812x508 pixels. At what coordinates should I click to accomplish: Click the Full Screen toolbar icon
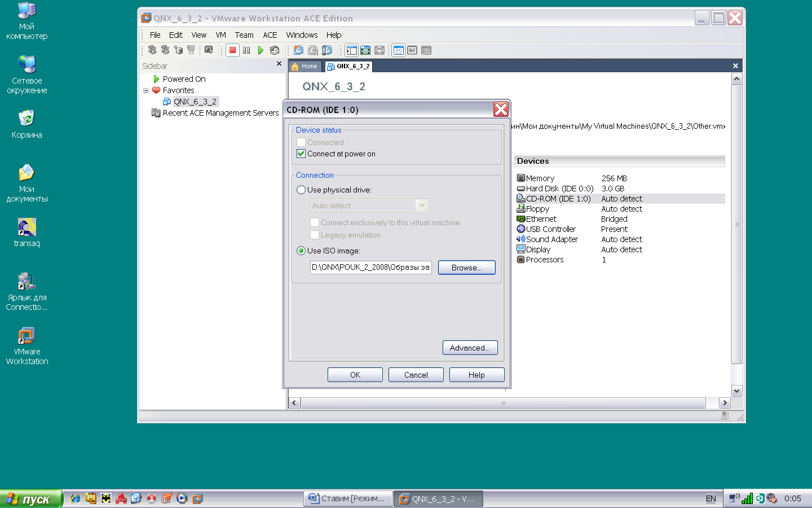(x=379, y=50)
